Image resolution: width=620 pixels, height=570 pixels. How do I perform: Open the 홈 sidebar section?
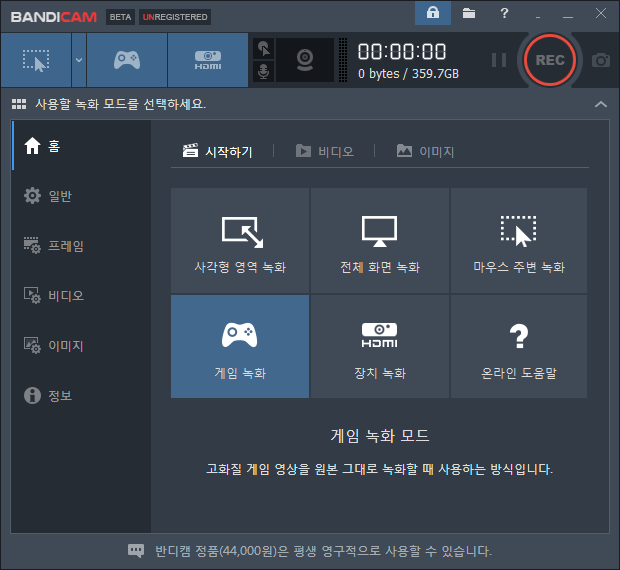pos(81,146)
